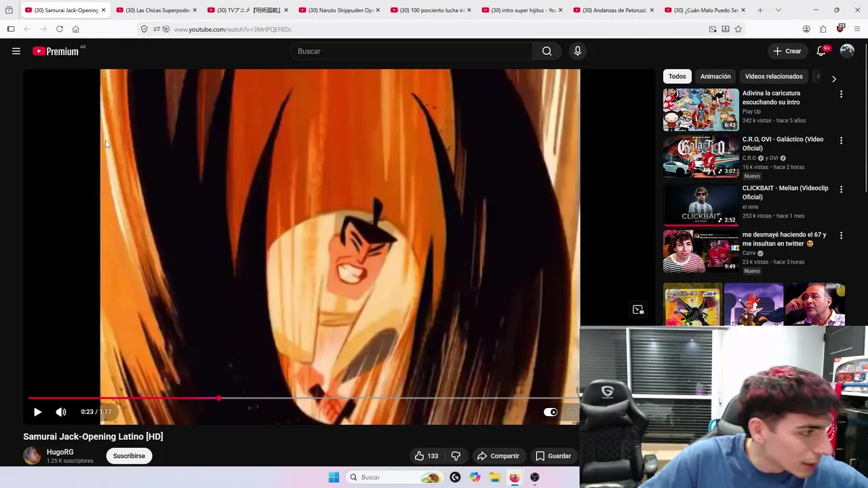Close the Samurai Jack browser tab
The image size is (868, 488).
pos(103,10)
